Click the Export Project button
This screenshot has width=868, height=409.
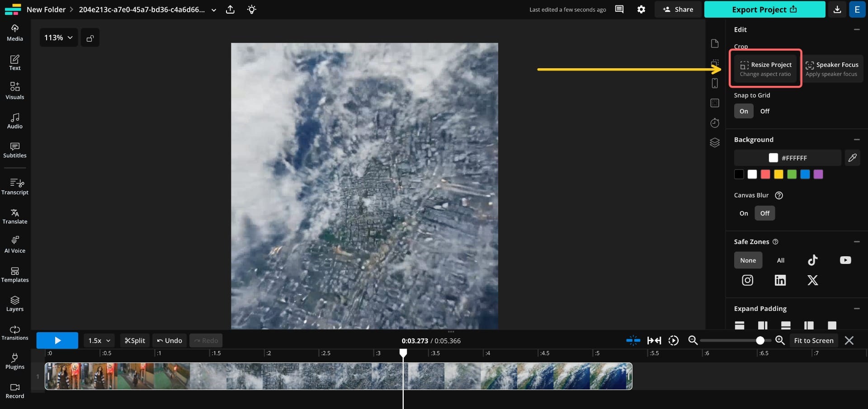[764, 9]
